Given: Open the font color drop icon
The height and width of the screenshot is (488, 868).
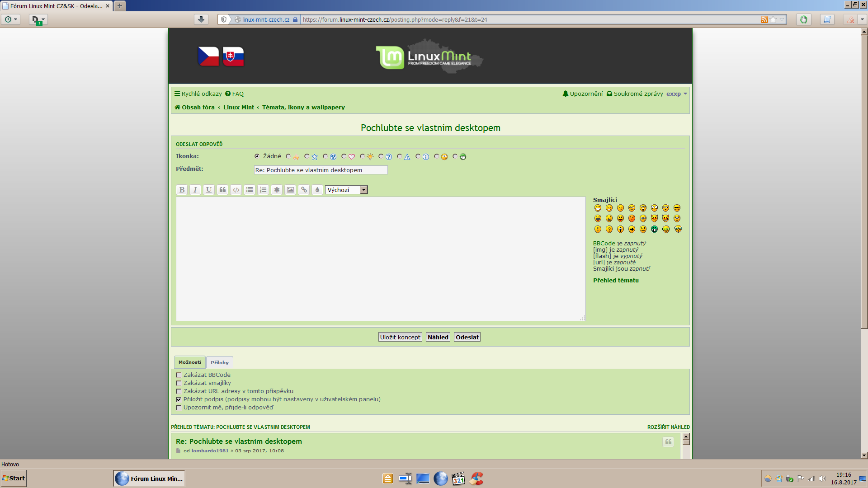Looking at the screenshot, I should click(x=317, y=190).
